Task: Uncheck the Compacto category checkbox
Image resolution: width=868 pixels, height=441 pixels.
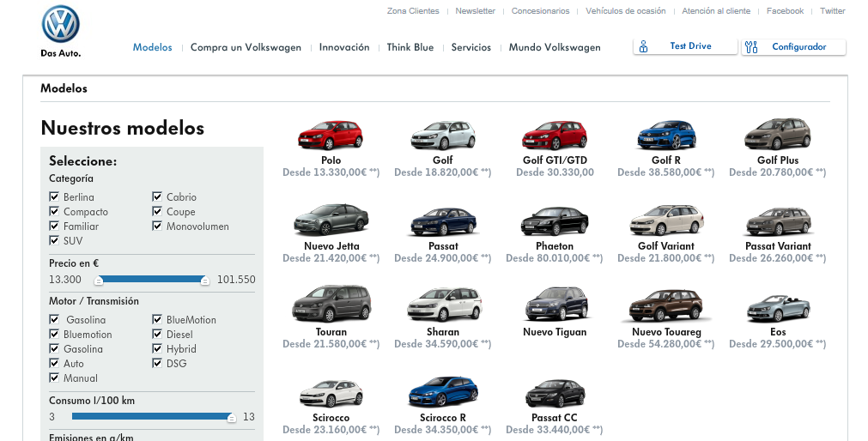Action: click(54, 211)
